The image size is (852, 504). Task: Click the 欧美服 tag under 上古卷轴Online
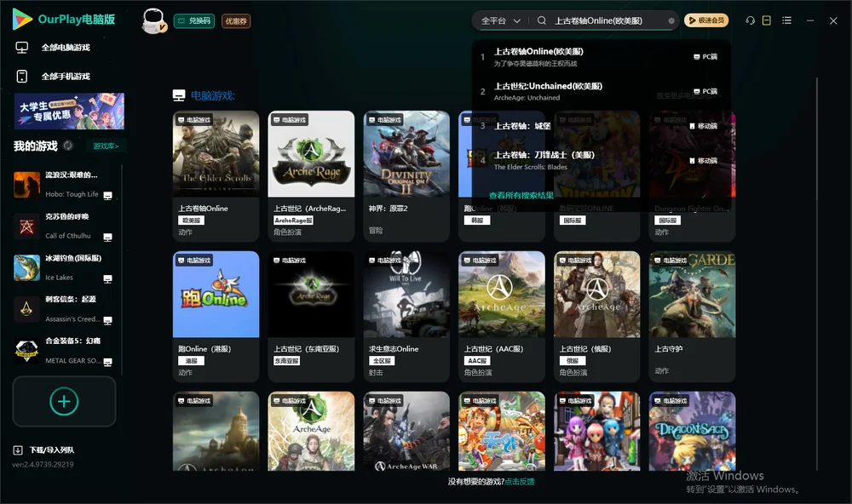[x=191, y=220]
